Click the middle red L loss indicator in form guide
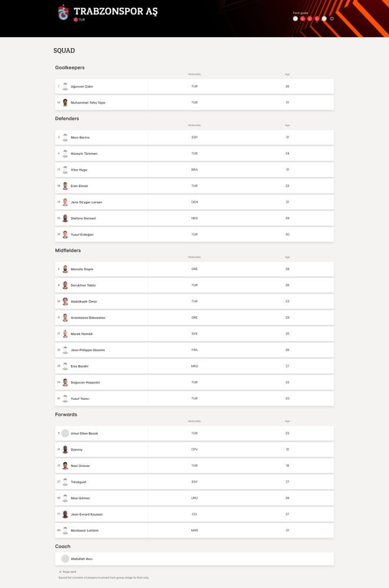Viewport: 389px width, 588px height. 310,19
